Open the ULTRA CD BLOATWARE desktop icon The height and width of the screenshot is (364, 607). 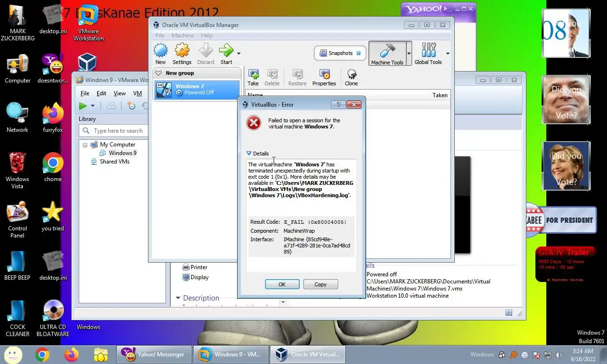tap(53, 318)
